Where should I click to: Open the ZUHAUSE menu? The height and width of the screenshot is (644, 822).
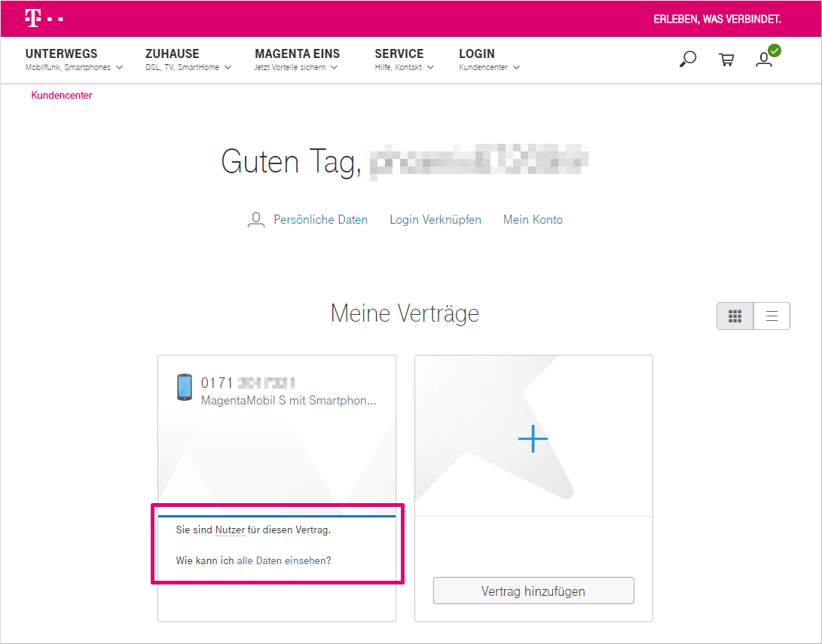pos(172,53)
